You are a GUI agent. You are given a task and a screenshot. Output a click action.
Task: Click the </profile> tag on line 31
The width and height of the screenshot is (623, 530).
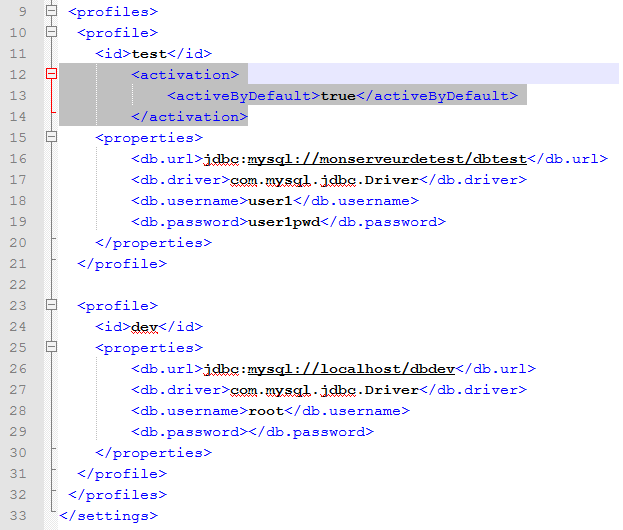coord(122,474)
